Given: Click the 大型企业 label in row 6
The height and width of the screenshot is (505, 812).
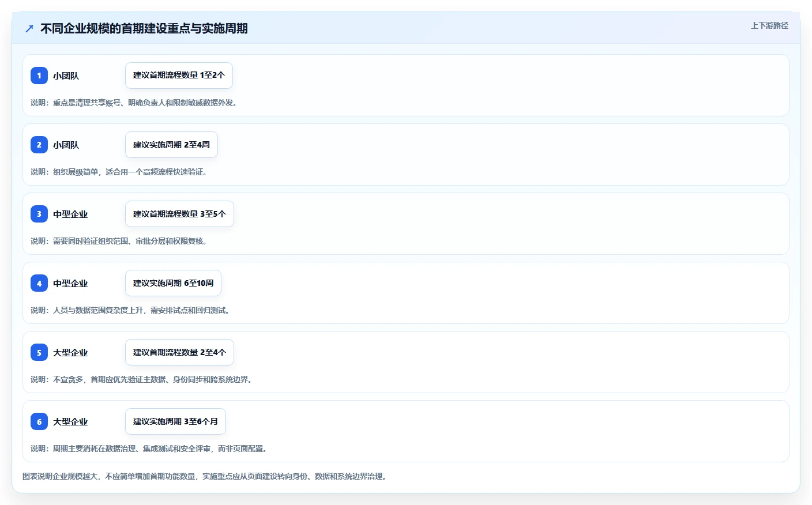Looking at the screenshot, I should pos(70,421).
